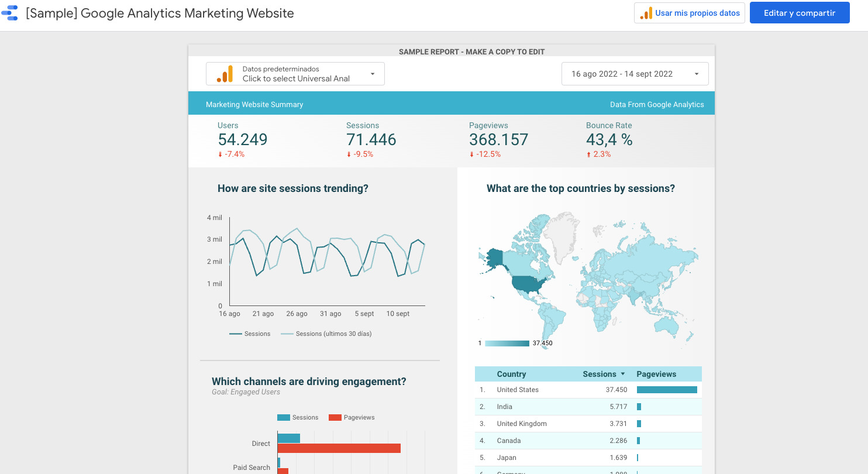The height and width of the screenshot is (474, 868).
Task: Click 'Goal: Engaged Users' subtitle
Action: tap(246, 392)
